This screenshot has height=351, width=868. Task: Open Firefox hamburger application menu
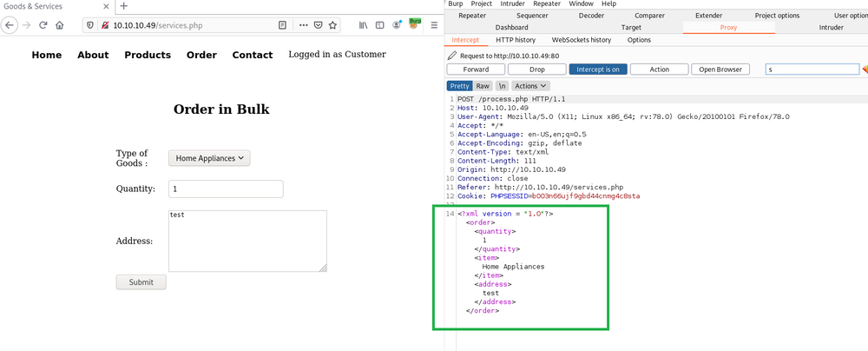click(434, 25)
